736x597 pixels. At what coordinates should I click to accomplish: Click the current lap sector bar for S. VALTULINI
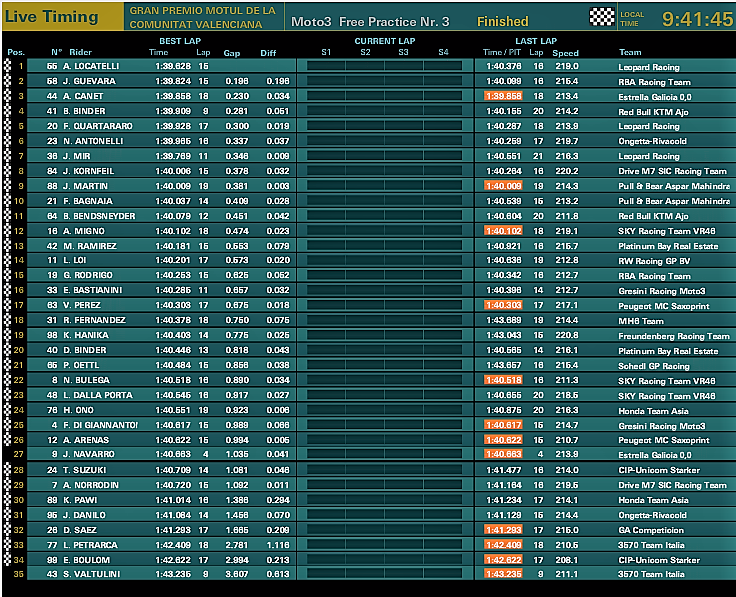(384, 574)
